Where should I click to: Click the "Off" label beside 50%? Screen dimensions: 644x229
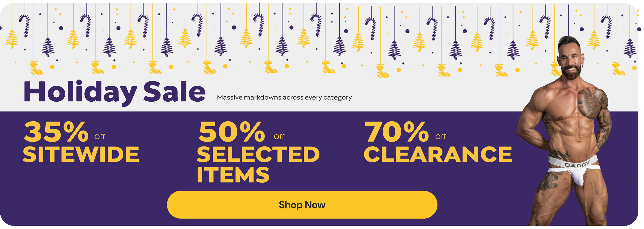coord(279,137)
